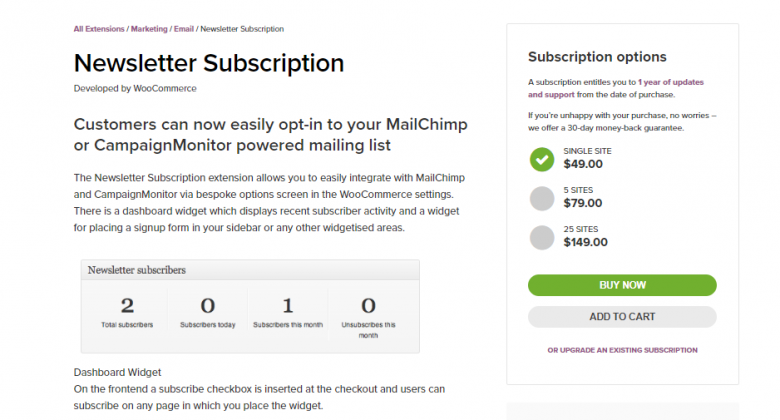Image resolution: width=780 pixels, height=420 pixels.
Task: Click Or Upgrade an Existing Subscription link
Action: point(622,350)
